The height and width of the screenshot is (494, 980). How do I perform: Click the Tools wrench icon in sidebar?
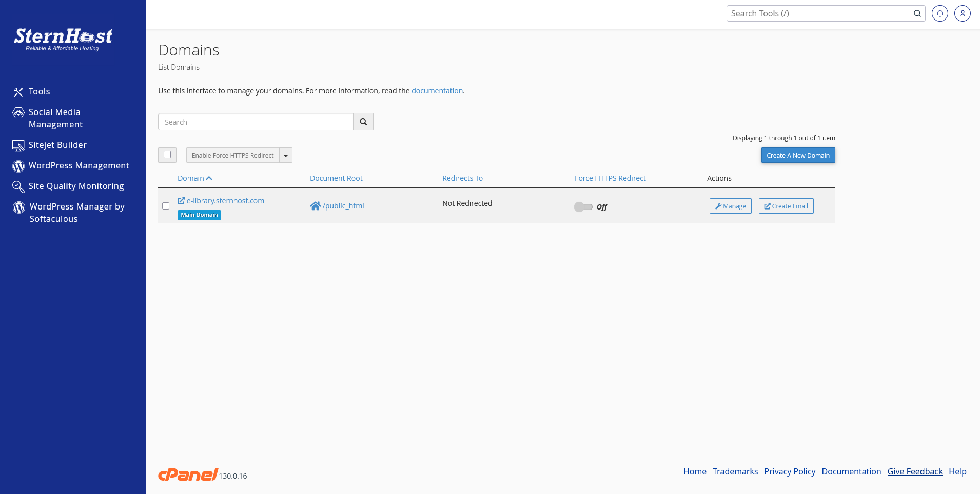18,92
